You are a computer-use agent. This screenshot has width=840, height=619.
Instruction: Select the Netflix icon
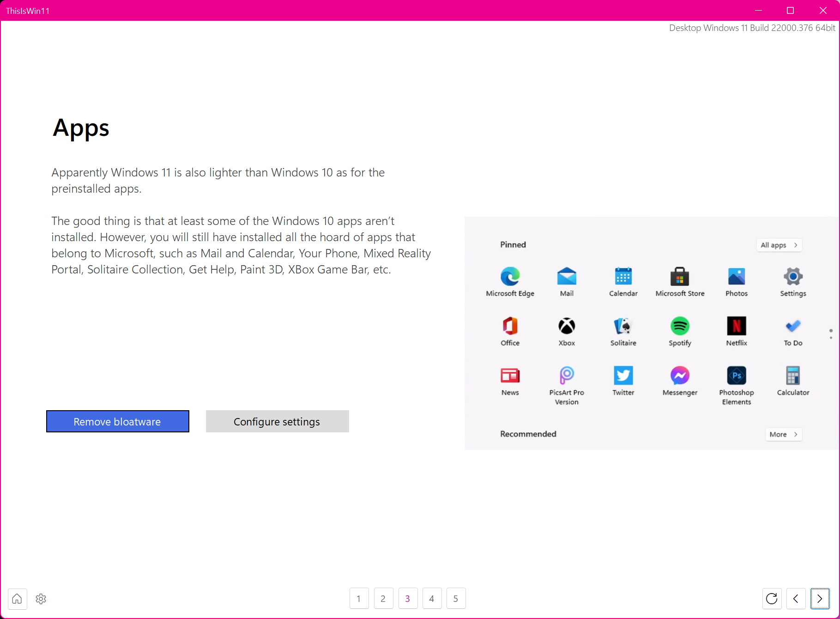tap(737, 326)
